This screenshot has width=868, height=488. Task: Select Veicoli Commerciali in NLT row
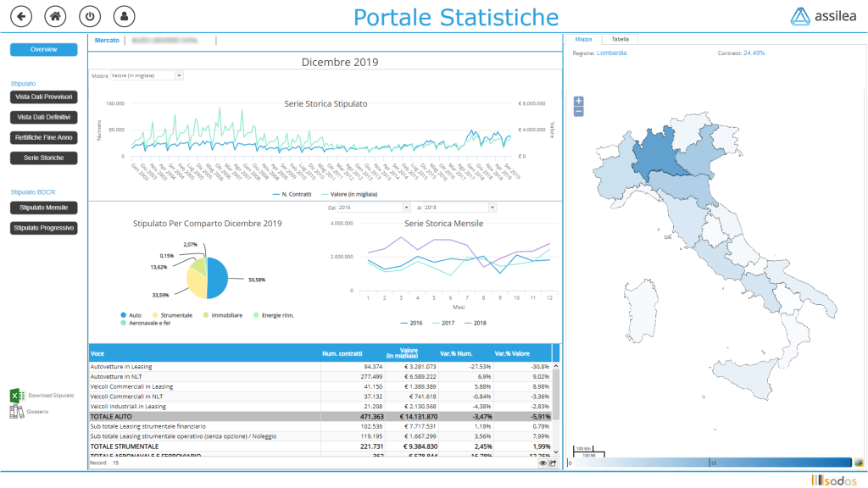pos(320,396)
